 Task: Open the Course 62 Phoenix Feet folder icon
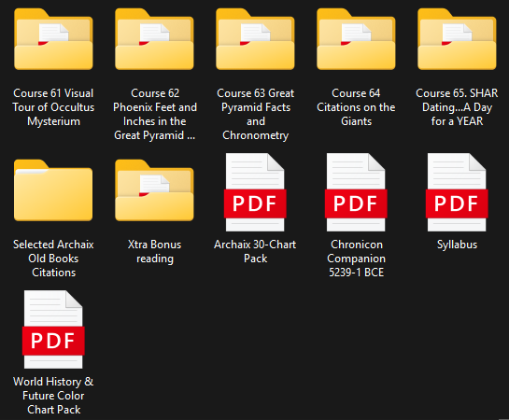click(154, 39)
